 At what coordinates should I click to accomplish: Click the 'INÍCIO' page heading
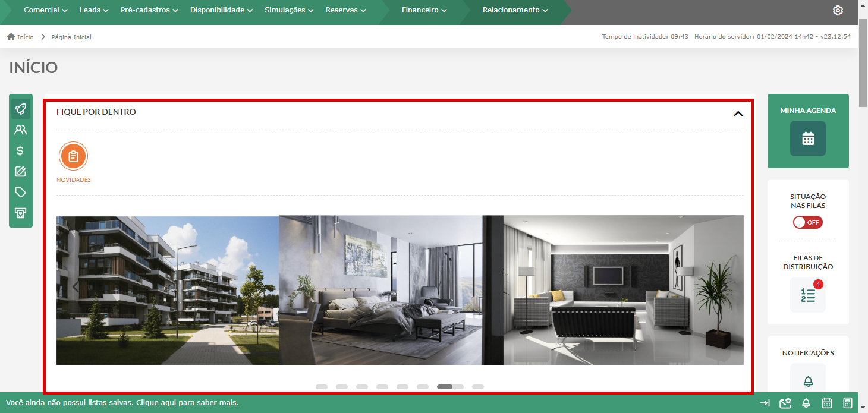33,67
